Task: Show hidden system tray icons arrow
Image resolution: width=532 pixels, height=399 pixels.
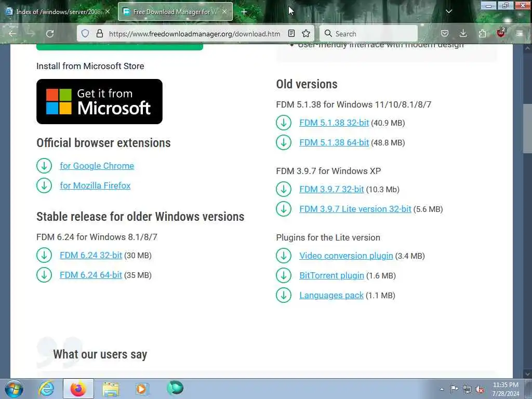Action: click(x=442, y=389)
